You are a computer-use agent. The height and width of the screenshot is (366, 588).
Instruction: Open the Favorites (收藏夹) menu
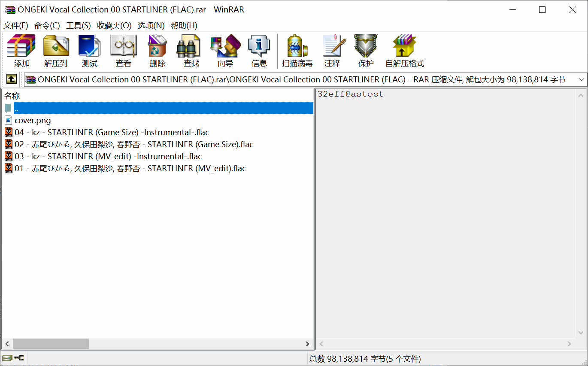point(114,25)
